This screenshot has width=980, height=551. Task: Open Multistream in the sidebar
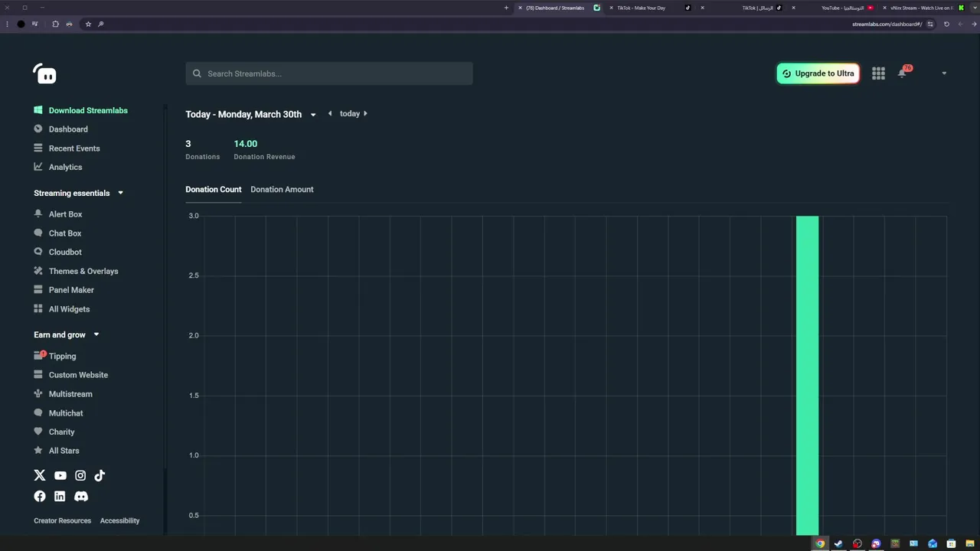click(70, 394)
